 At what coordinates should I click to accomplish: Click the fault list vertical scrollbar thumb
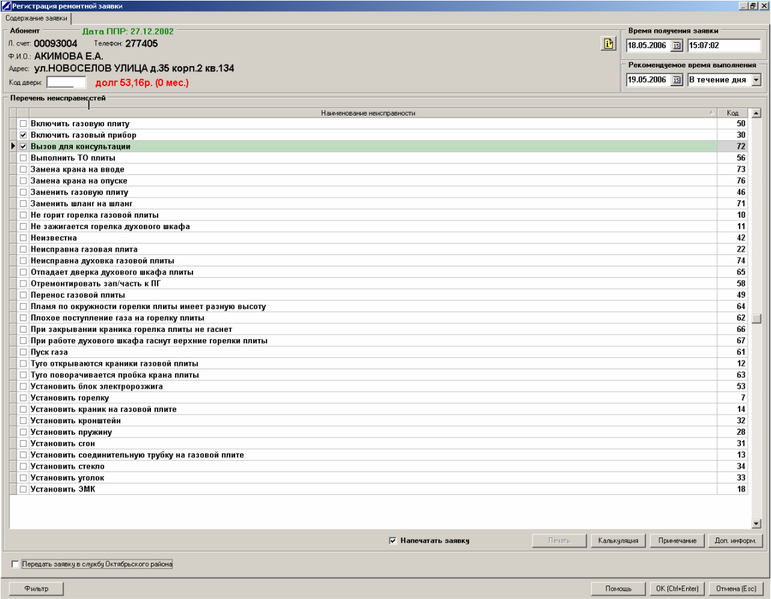coord(758,319)
